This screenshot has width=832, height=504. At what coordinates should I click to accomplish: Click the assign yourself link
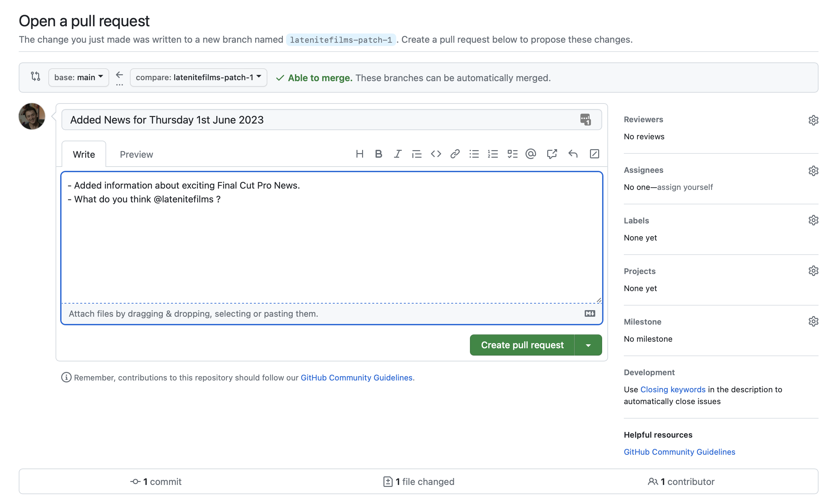point(685,187)
